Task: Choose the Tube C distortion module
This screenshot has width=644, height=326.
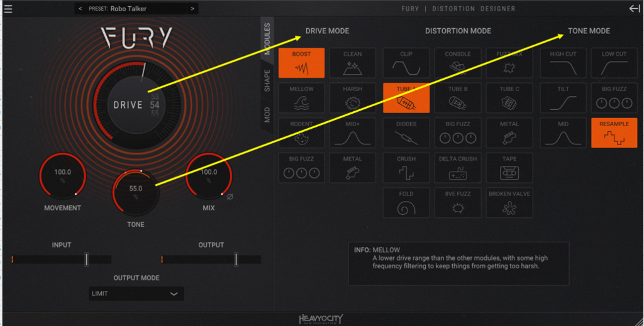Action: click(509, 98)
